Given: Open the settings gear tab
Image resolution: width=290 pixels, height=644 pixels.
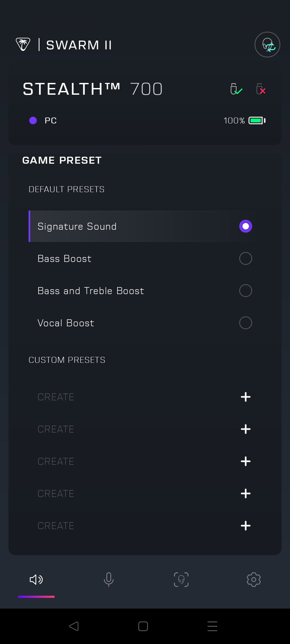Looking at the screenshot, I should 253,579.
